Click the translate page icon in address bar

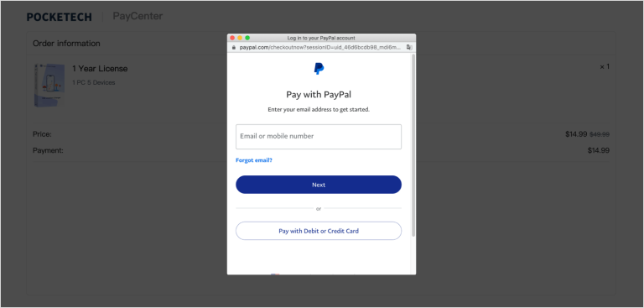tap(409, 47)
